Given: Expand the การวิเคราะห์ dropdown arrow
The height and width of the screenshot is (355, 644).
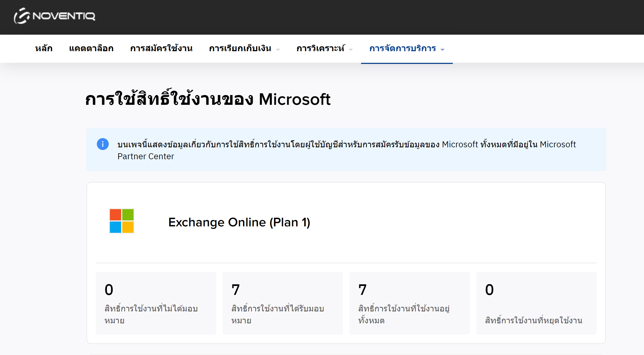Looking at the screenshot, I should (351, 50).
